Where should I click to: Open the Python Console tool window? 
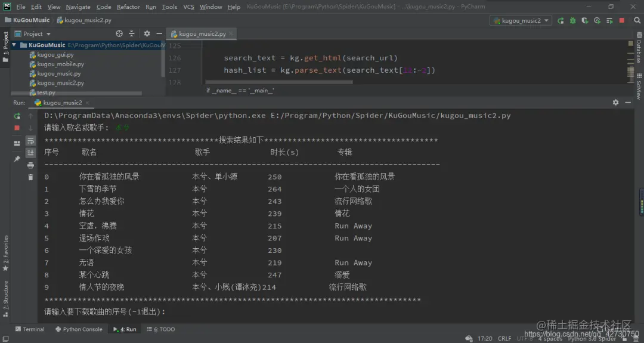[79, 329]
